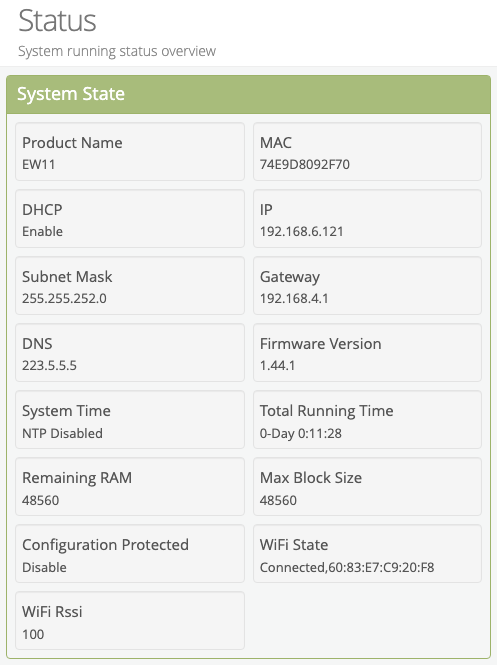Select the DHCP Enable status box

point(130,218)
